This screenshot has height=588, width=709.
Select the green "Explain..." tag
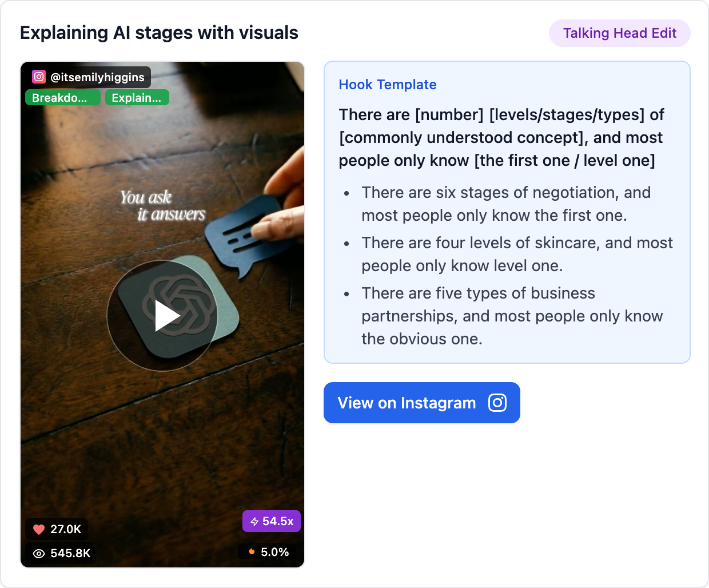tap(137, 98)
